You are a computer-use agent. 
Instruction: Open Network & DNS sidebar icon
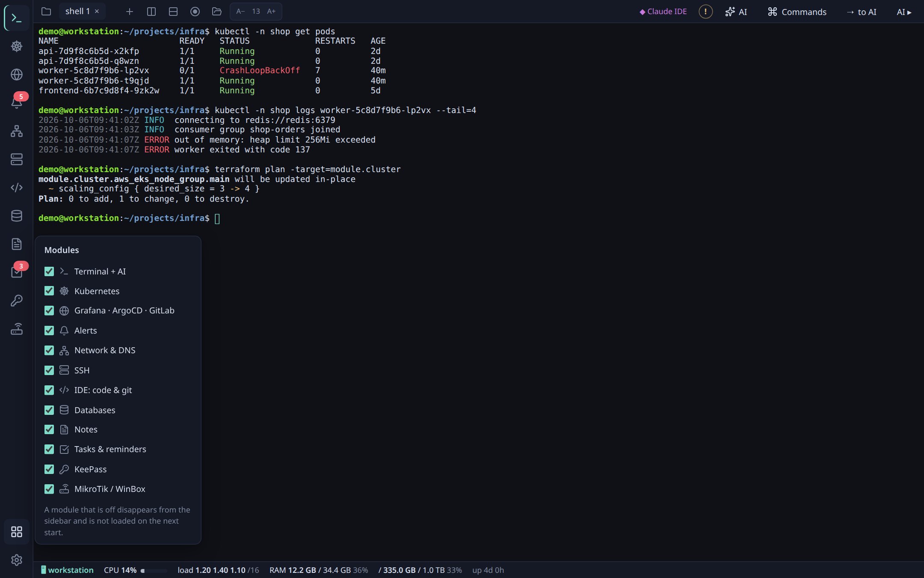(x=16, y=131)
